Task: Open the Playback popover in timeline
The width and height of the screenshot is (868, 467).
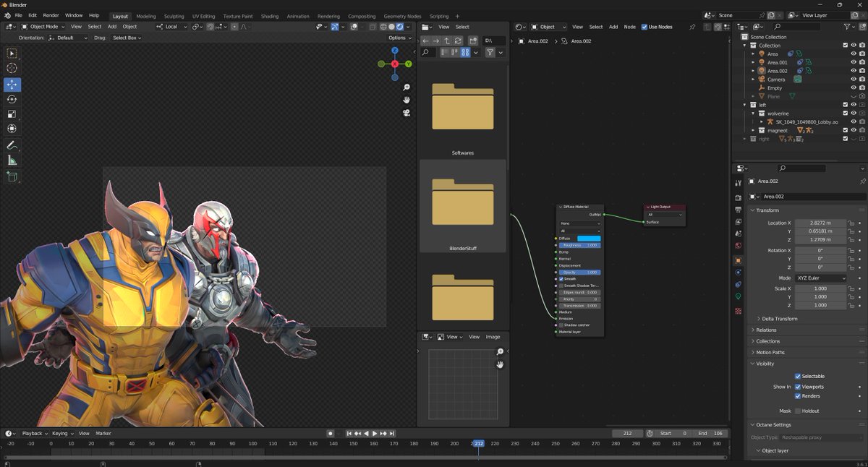Action: pos(34,433)
